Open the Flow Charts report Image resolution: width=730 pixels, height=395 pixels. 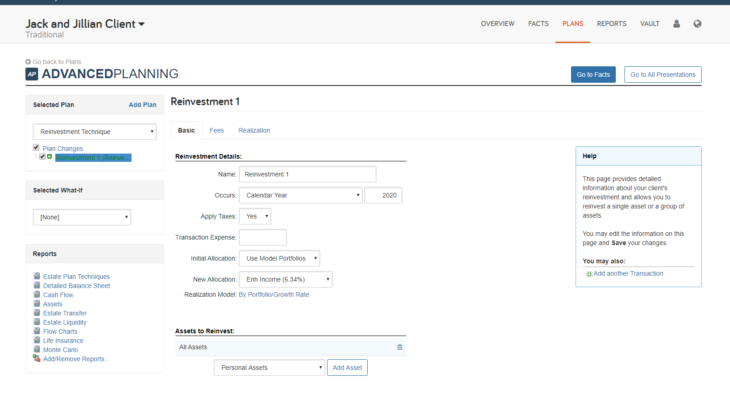(x=60, y=332)
